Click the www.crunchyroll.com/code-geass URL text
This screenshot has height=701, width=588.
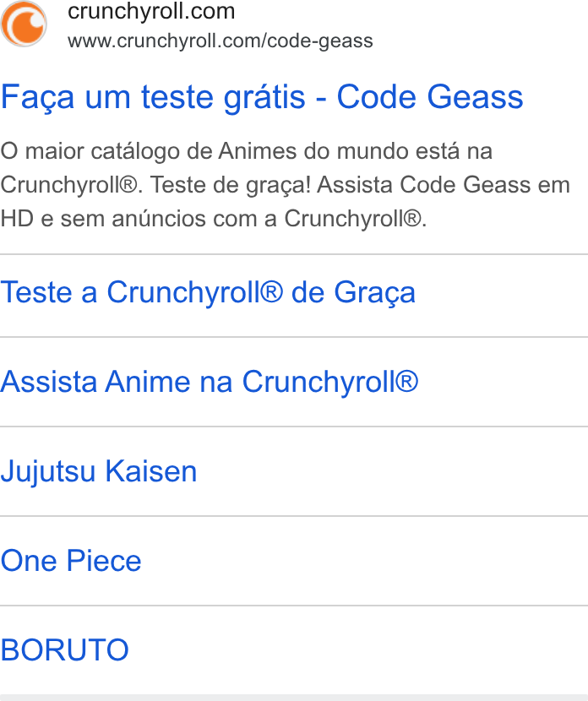pyautogui.click(x=220, y=41)
